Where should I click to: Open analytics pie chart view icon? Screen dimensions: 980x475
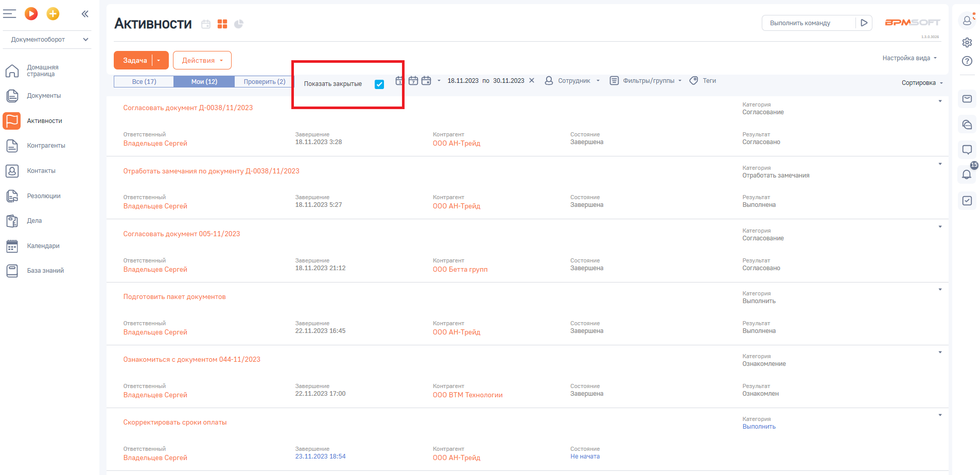(239, 24)
